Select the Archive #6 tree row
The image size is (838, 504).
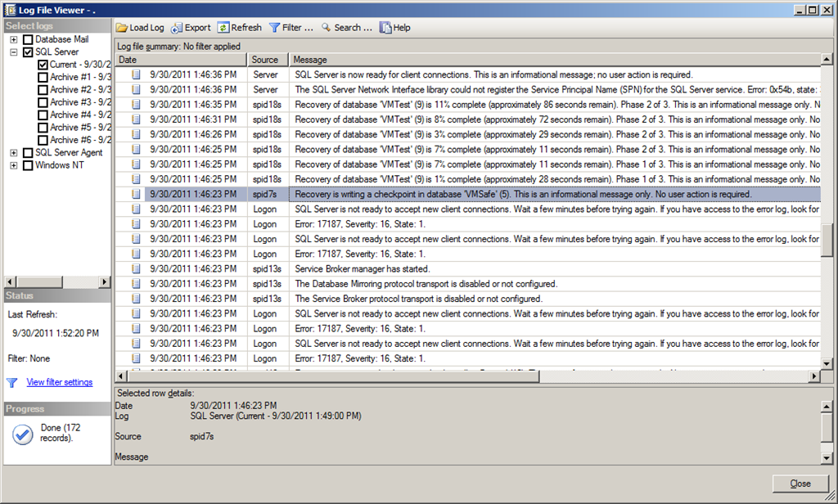click(80, 140)
